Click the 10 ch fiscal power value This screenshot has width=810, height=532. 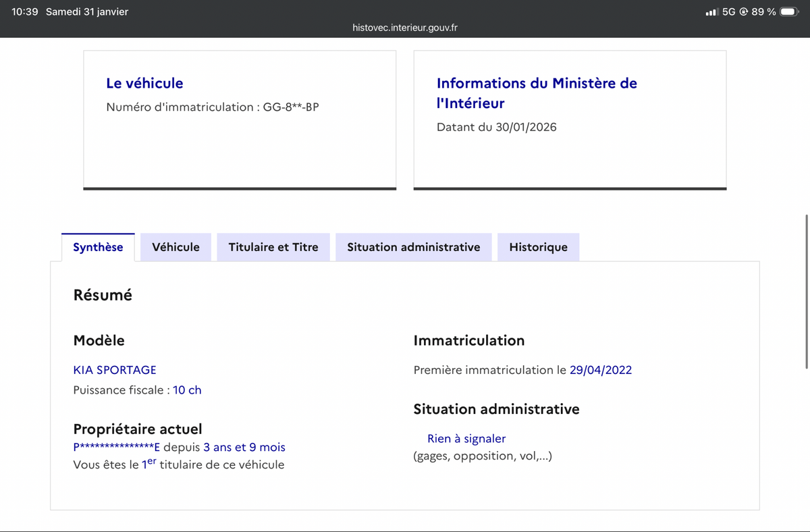click(187, 390)
